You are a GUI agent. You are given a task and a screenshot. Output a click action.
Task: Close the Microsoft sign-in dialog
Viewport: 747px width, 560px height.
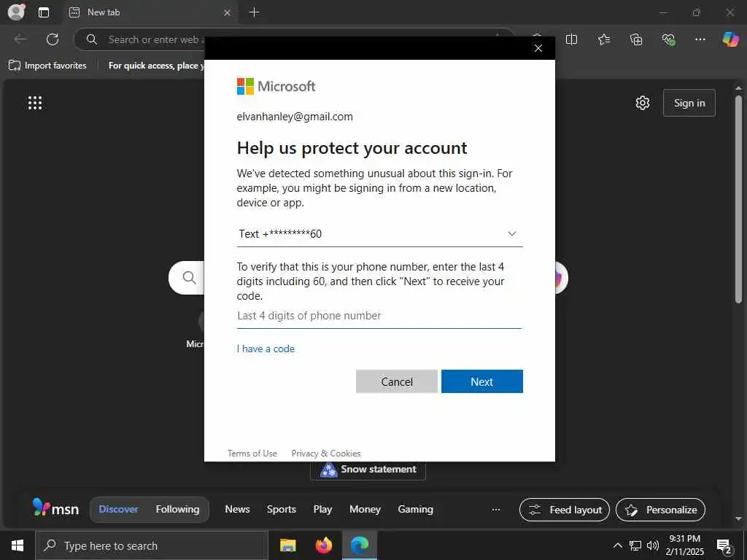538,48
